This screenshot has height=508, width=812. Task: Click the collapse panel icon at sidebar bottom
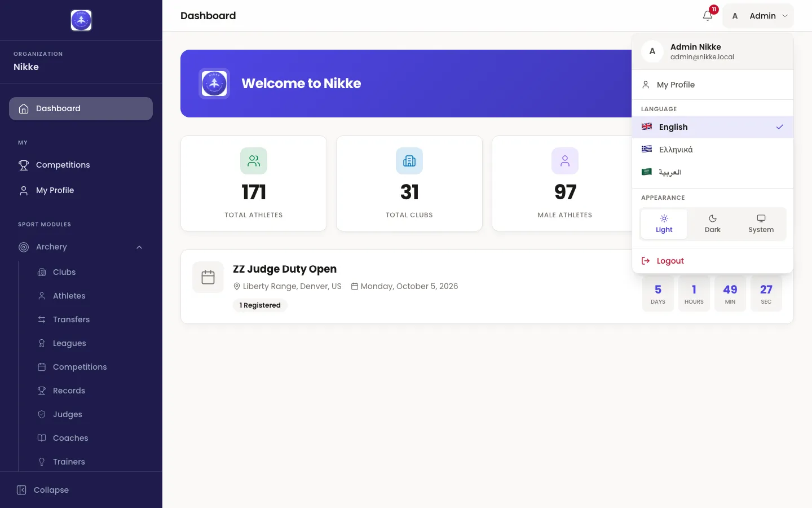21,490
